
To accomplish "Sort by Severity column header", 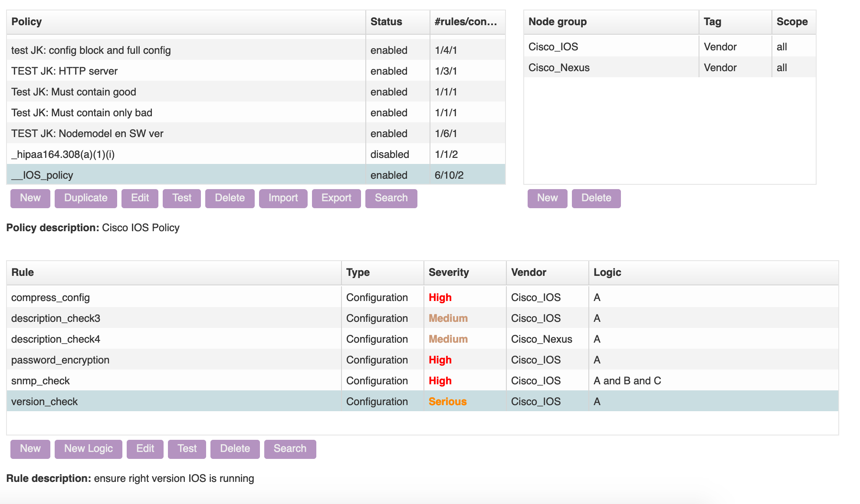I will tap(449, 272).
